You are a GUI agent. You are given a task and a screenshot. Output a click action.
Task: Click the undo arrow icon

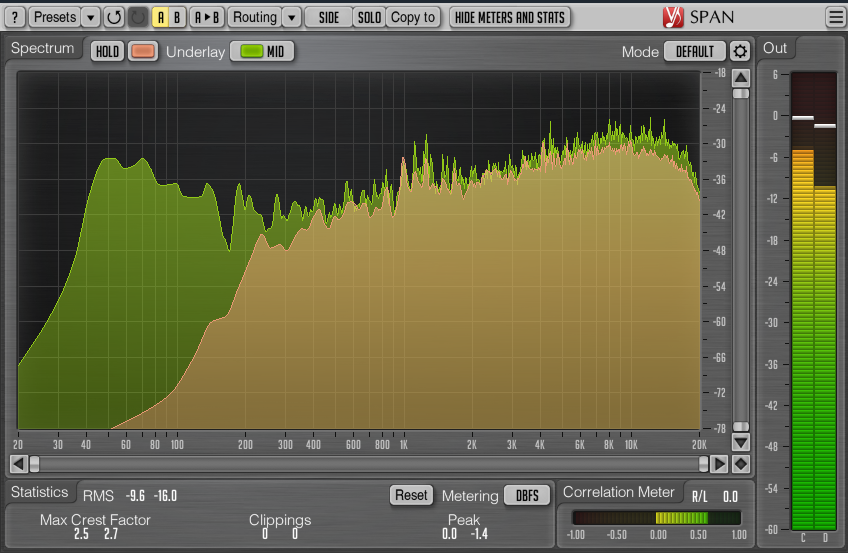pos(114,17)
